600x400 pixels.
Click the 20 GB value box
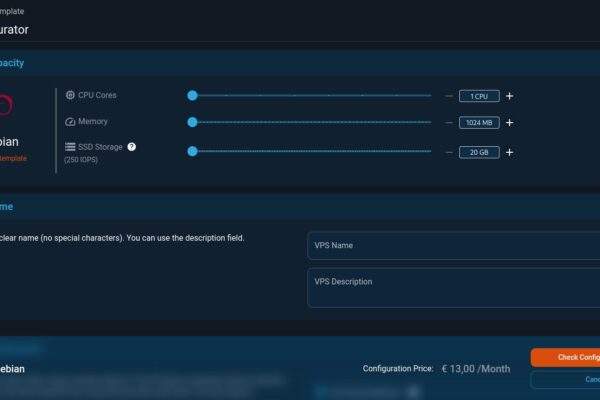point(479,152)
